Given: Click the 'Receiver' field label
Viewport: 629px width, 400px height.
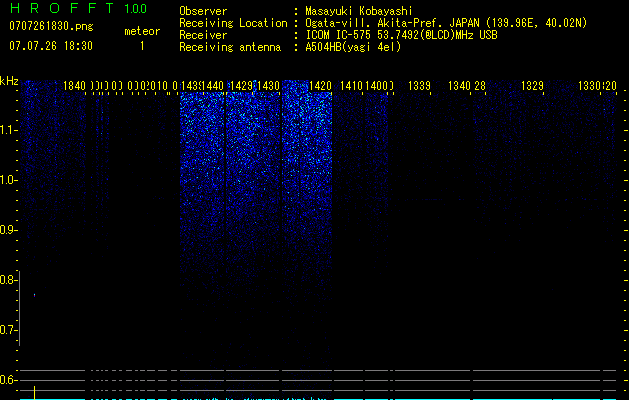Looking at the screenshot, I should pos(203,35).
